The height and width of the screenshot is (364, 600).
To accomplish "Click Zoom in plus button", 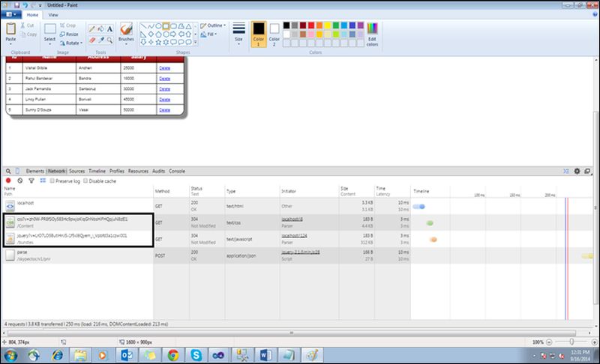I will click(x=594, y=342).
